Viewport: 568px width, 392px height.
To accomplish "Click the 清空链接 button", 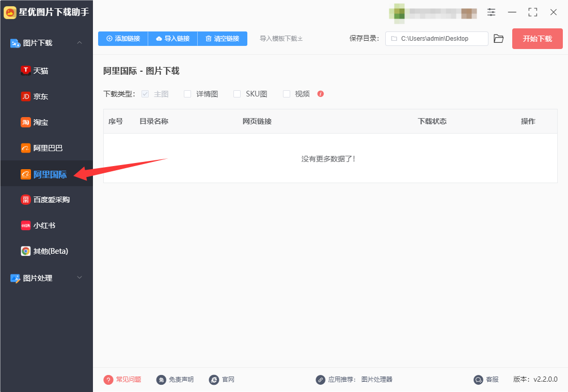I will (223, 39).
